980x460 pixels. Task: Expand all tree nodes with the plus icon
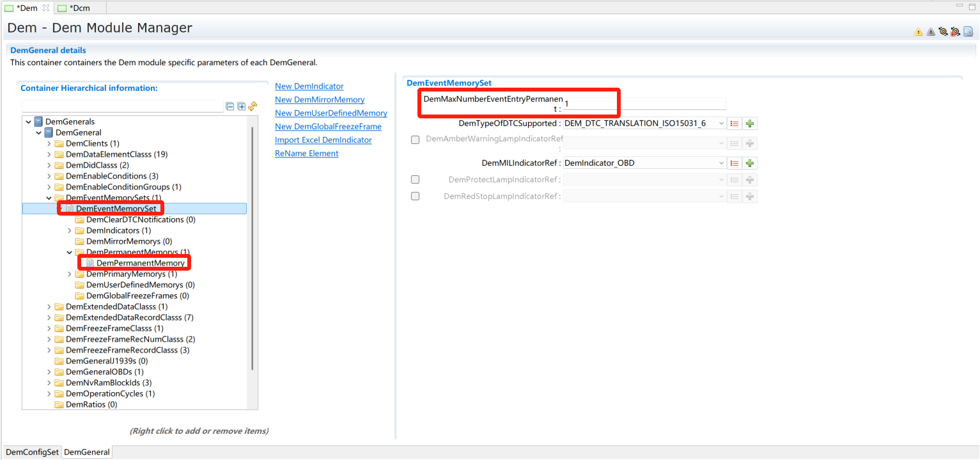pyautogui.click(x=241, y=106)
